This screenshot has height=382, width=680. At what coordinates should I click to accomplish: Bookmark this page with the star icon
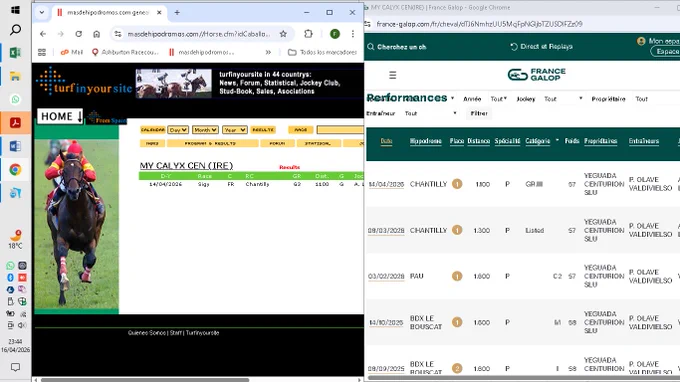(x=283, y=34)
